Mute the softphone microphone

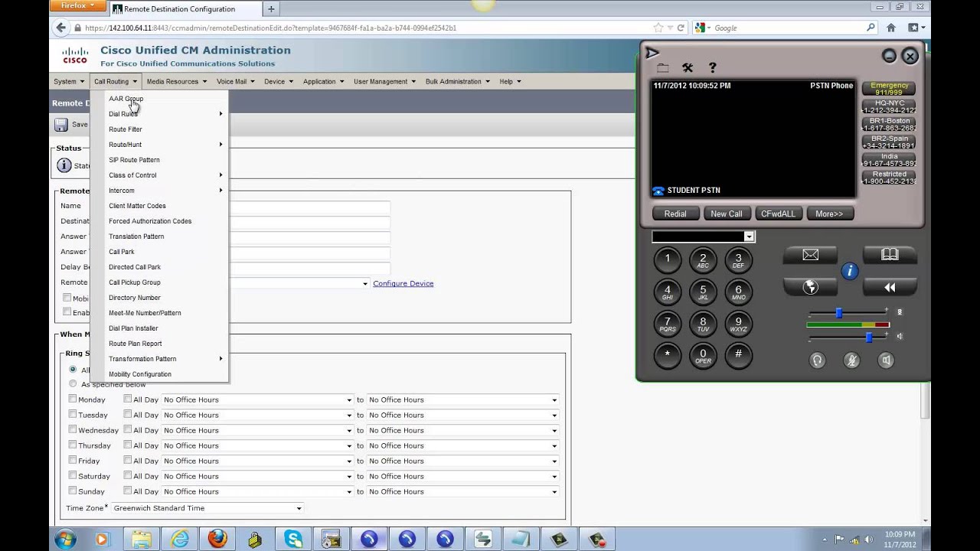click(x=851, y=360)
